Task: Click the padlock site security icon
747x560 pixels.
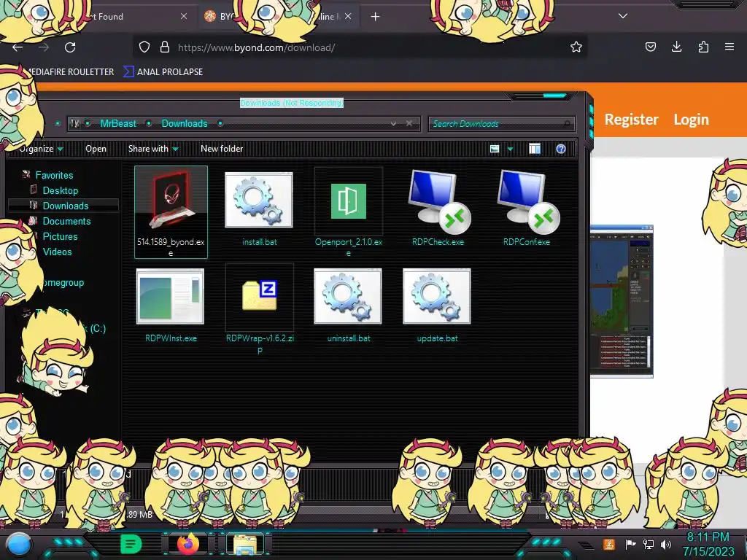Action: pos(165,47)
